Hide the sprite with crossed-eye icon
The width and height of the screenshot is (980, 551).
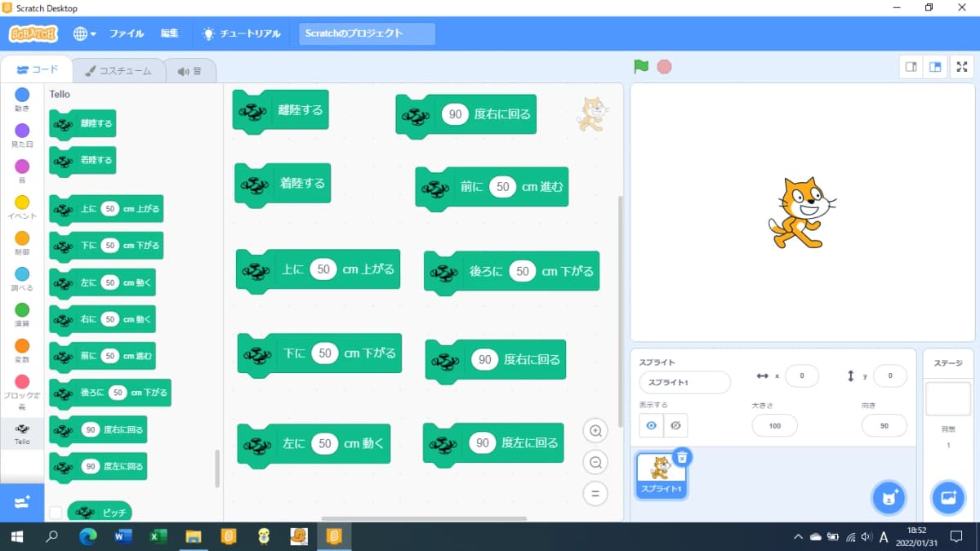[675, 425]
